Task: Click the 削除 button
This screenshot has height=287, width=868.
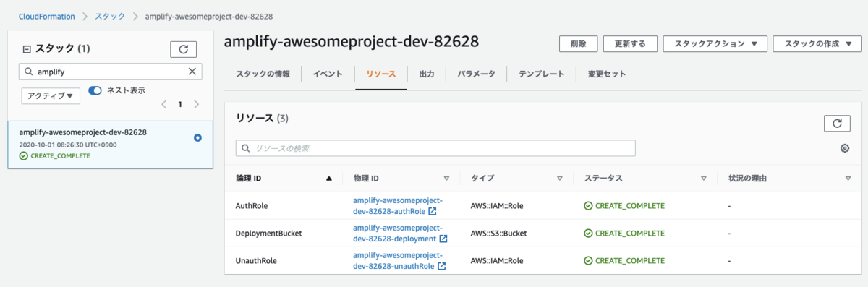Action: 578,43
